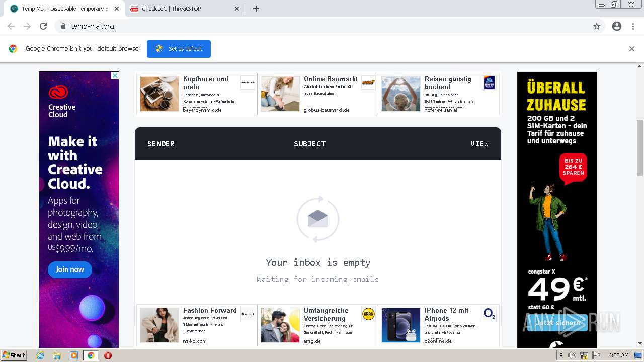Click the Chrome taskbar icon

(x=91, y=355)
